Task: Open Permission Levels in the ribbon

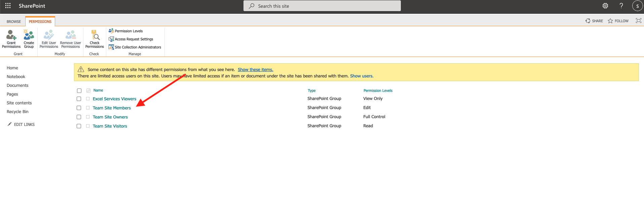Action: pos(126,31)
